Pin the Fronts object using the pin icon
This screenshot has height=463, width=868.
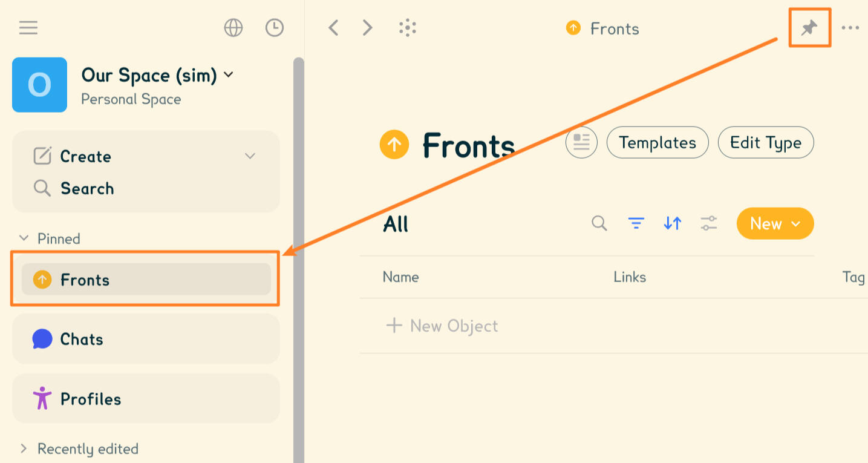coord(809,27)
